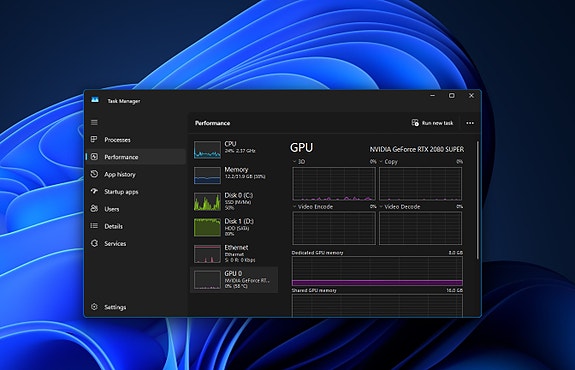Click the Startup apps gauge icon
This screenshot has height=370, width=575.
pos(94,191)
